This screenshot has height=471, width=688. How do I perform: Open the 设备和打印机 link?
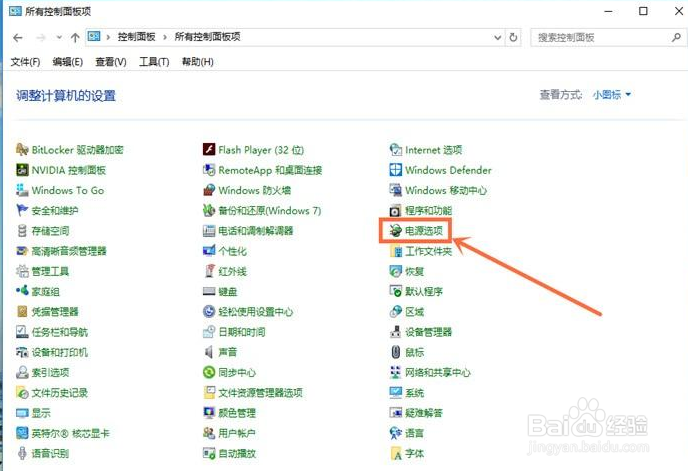coord(60,352)
